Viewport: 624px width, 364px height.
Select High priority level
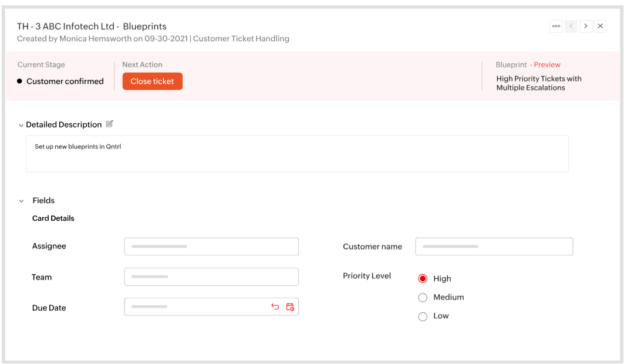pos(423,278)
